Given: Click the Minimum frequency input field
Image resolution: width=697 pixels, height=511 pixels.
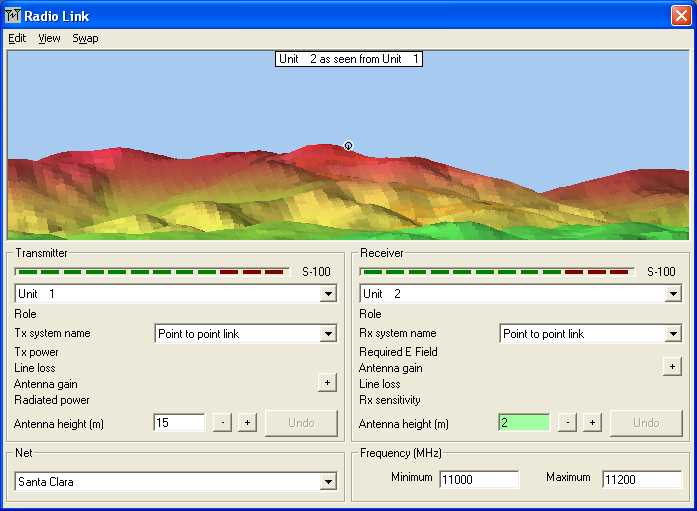Looking at the screenshot, I should tap(479, 479).
